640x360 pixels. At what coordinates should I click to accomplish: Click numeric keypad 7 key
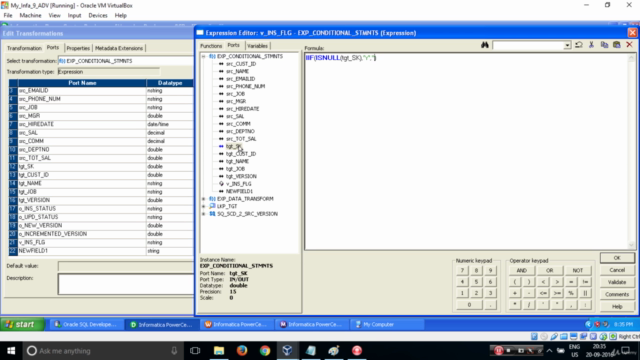click(x=462, y=270)
